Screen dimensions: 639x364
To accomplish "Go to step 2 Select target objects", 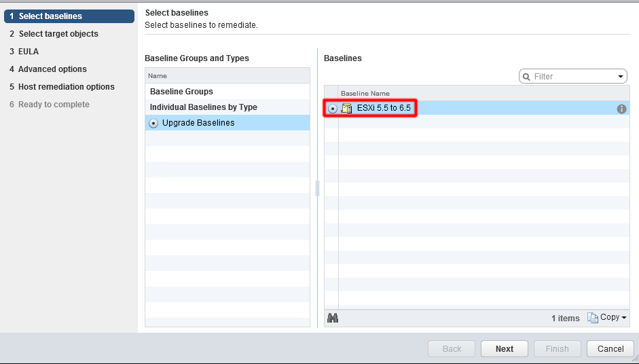I will click(x=54, y=34).
